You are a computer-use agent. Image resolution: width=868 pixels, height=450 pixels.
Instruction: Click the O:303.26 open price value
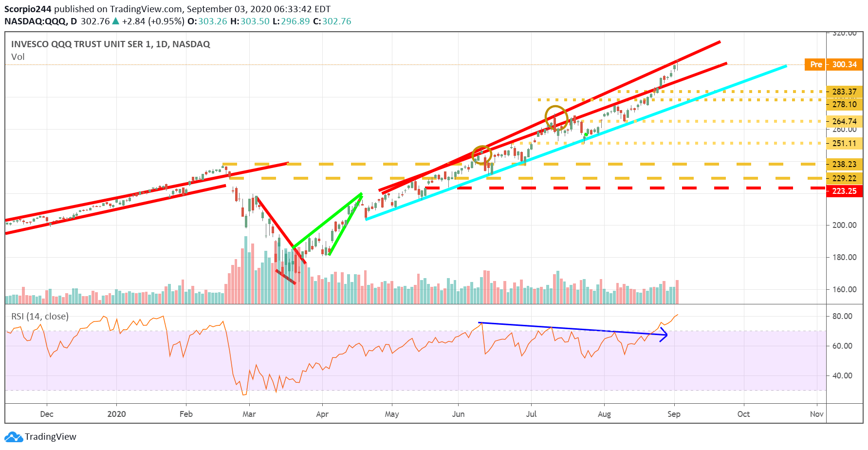point(207,21)
